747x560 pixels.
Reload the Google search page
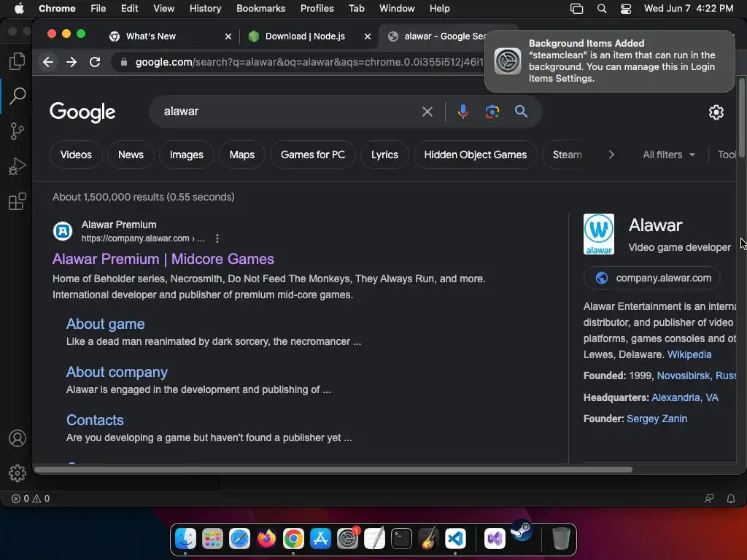click(95, 62)
